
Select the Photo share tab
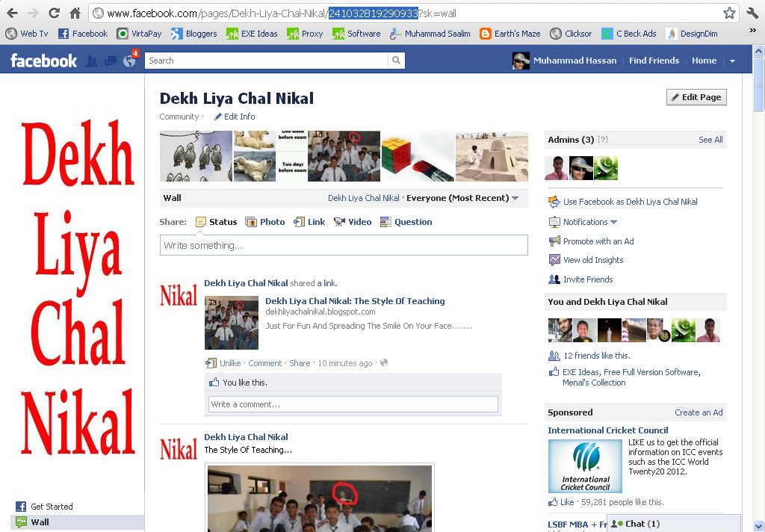click(265, 222)
